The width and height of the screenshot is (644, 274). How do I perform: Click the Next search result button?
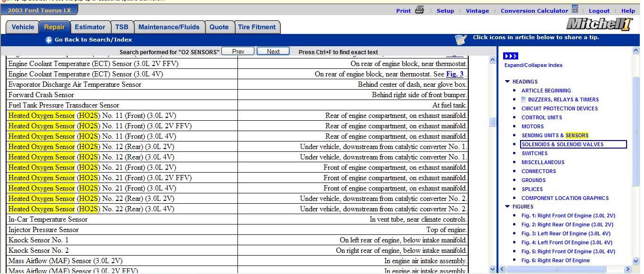[x=273, y=51]
